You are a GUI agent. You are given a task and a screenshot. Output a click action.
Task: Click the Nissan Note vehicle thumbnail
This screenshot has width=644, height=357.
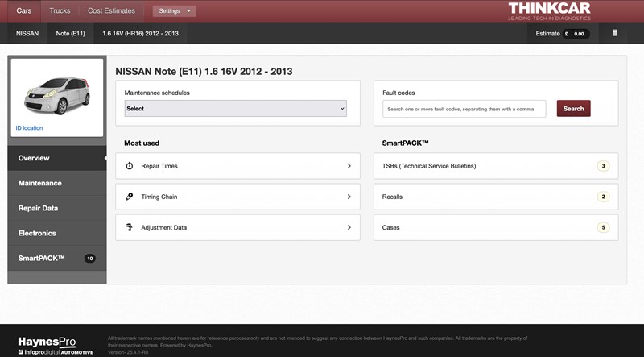55,93
